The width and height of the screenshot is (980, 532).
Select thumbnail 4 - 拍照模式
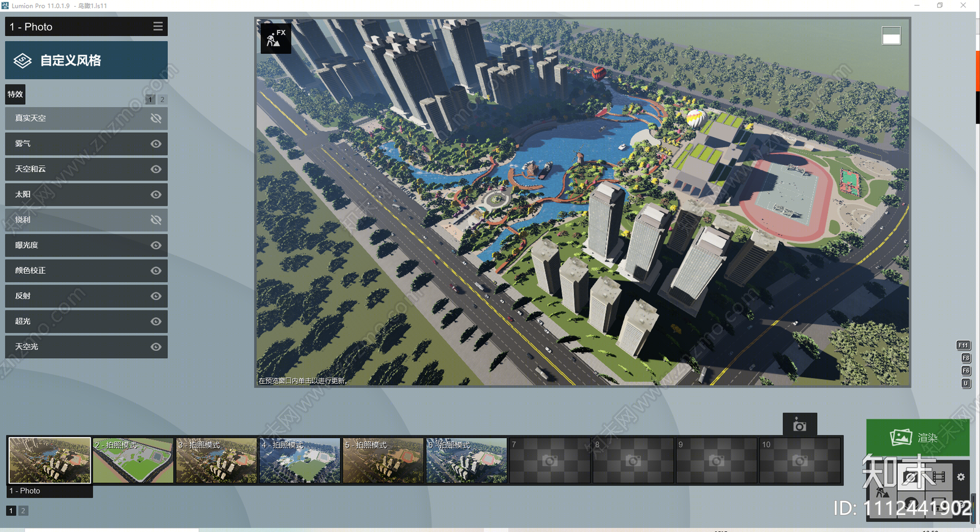click(300, 460)
